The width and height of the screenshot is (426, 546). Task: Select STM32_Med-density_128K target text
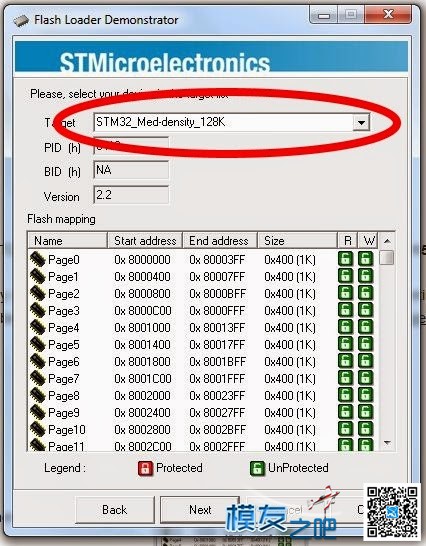[x=161, y=122]
